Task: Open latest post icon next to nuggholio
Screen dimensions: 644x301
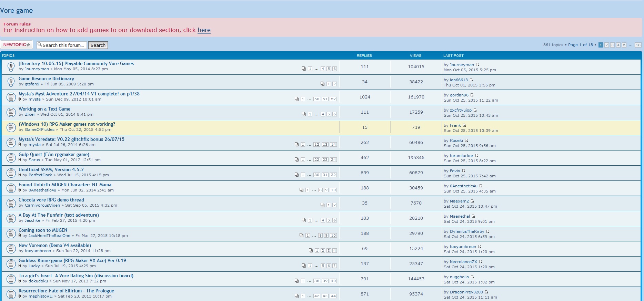Action: pos(472,277)
